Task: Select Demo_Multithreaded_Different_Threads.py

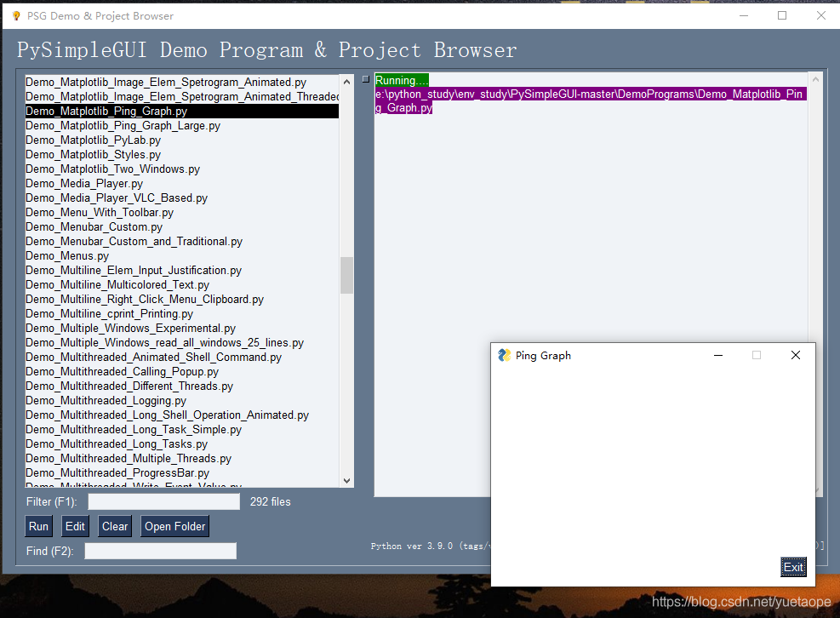Action: click(181, 386)
